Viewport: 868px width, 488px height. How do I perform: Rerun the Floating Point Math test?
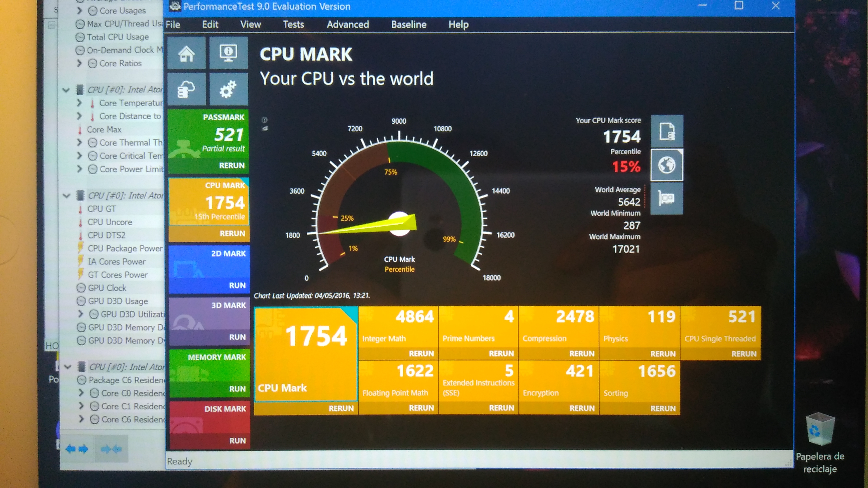point(421,408)
